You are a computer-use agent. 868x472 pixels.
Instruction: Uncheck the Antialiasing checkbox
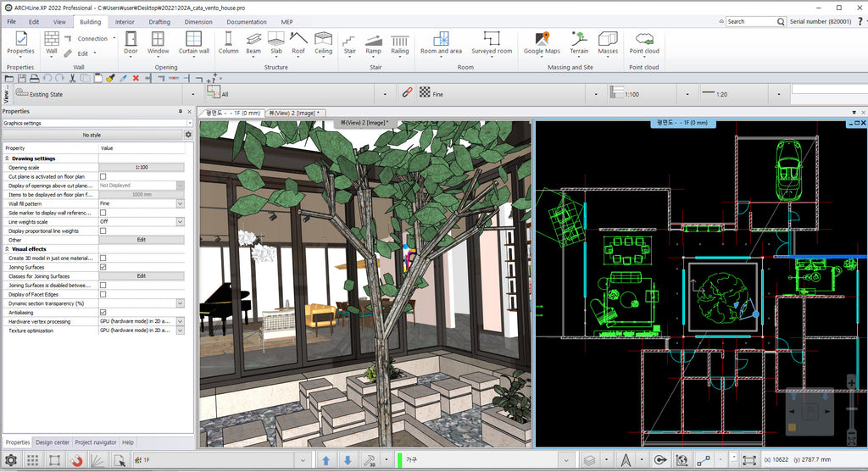103,312
